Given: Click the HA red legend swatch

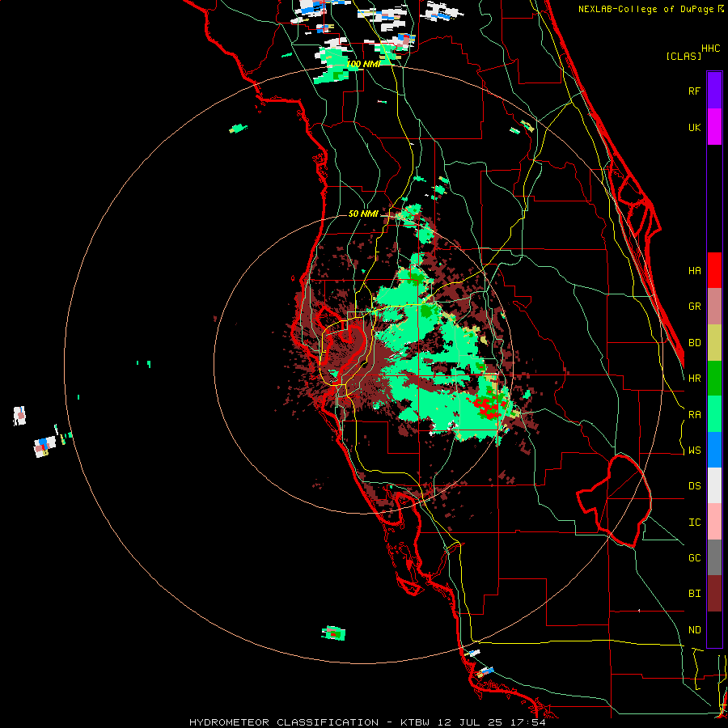Looking at the screenshot, I should point(714,270).
